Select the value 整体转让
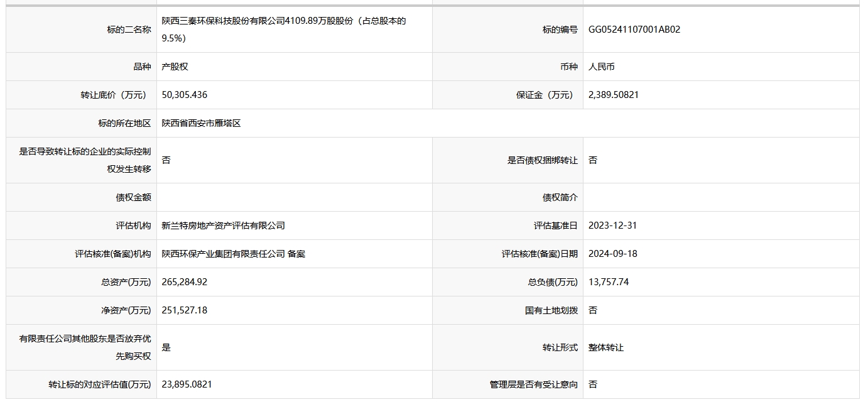Viewport: 868px width, 402px height. click(606, 347)
